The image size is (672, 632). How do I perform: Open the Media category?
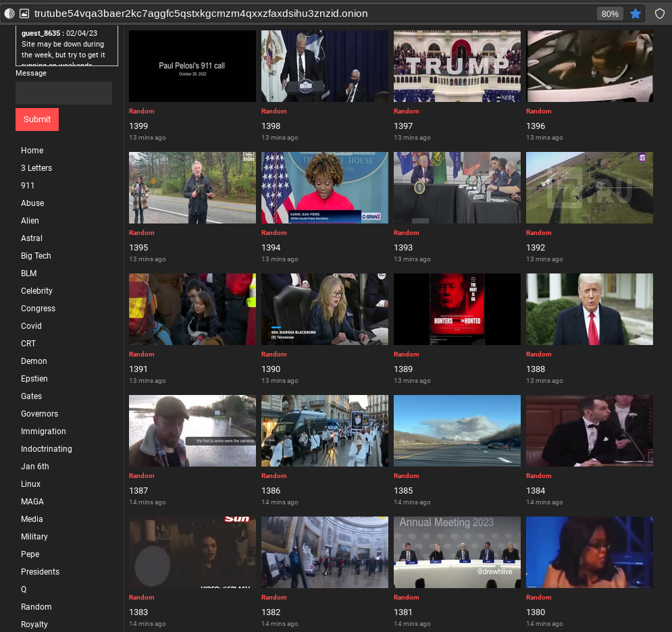click(x=32, y=519)
